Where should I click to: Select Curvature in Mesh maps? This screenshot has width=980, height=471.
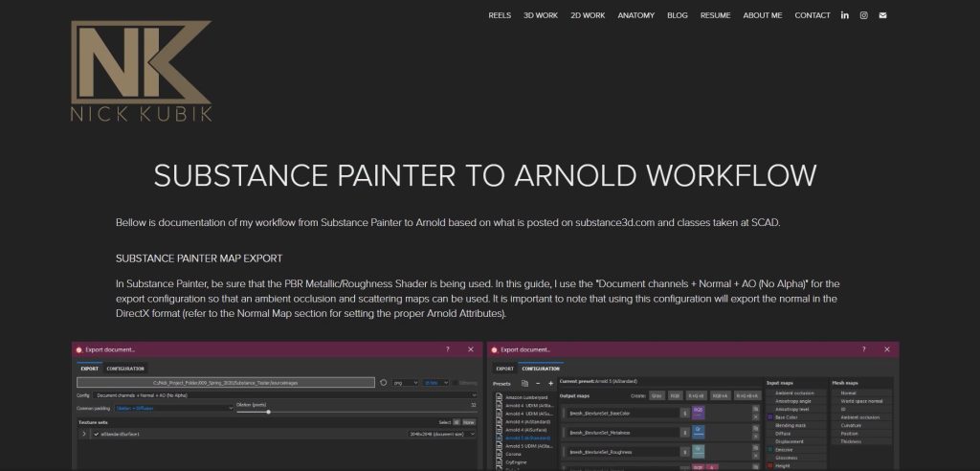(851, 425)
